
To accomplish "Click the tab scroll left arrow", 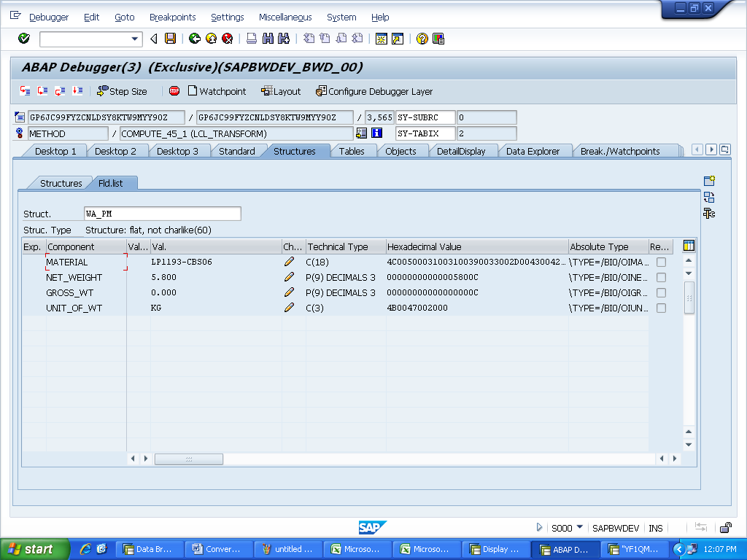I will pyautogui.click(x=697, y=149).
